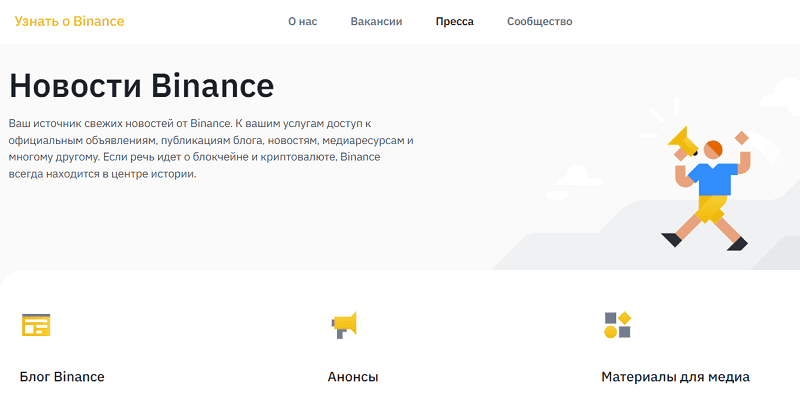Open the 'Анонсы' link
This screenshot has height=404, width=800.
tap(353, 377)
